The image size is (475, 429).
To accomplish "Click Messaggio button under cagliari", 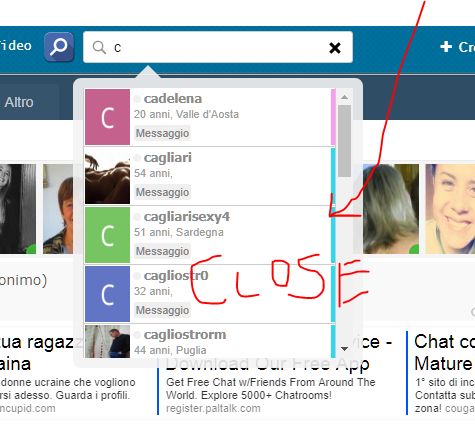I will (162, 192).
